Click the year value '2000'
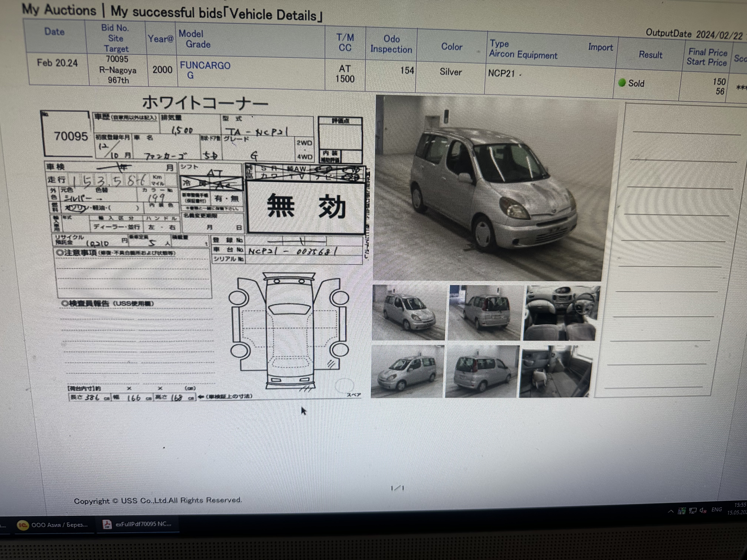 [x=162, y=69]
